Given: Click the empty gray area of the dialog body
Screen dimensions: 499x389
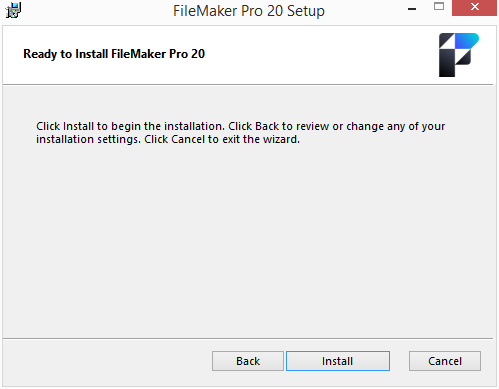Looking at the screenshot, I should tap(248, 240).
